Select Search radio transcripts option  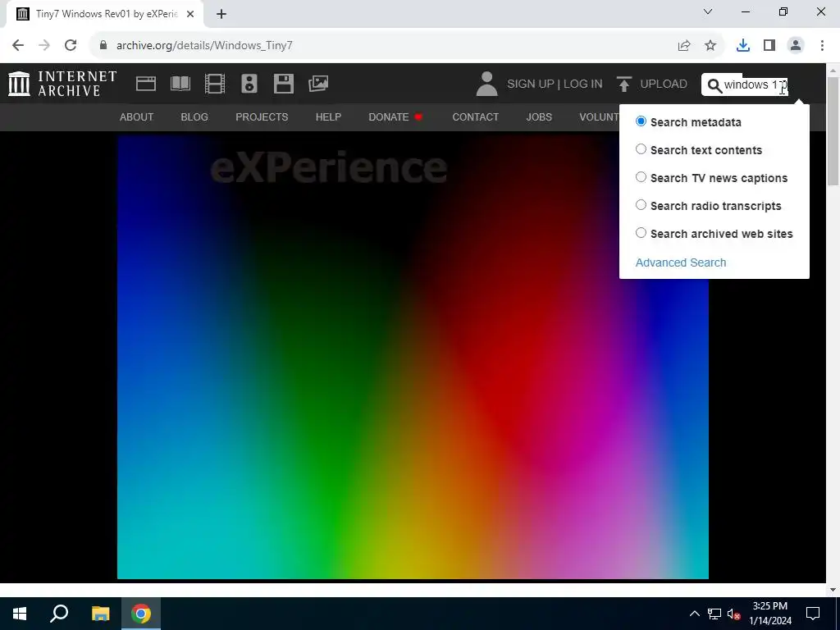coord(641,204)
